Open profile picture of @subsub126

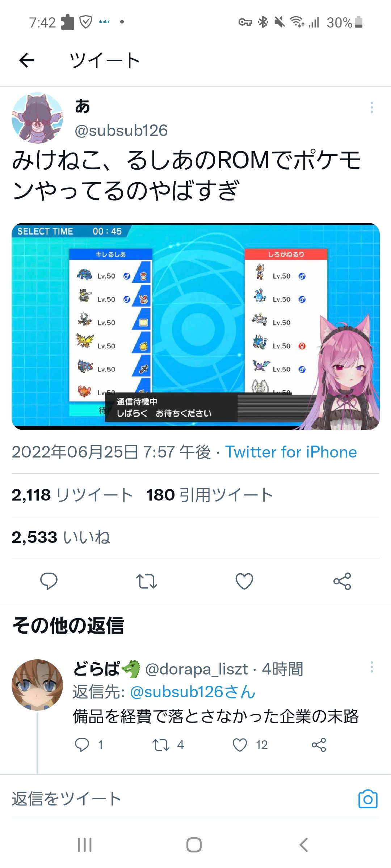coord(37,118)
